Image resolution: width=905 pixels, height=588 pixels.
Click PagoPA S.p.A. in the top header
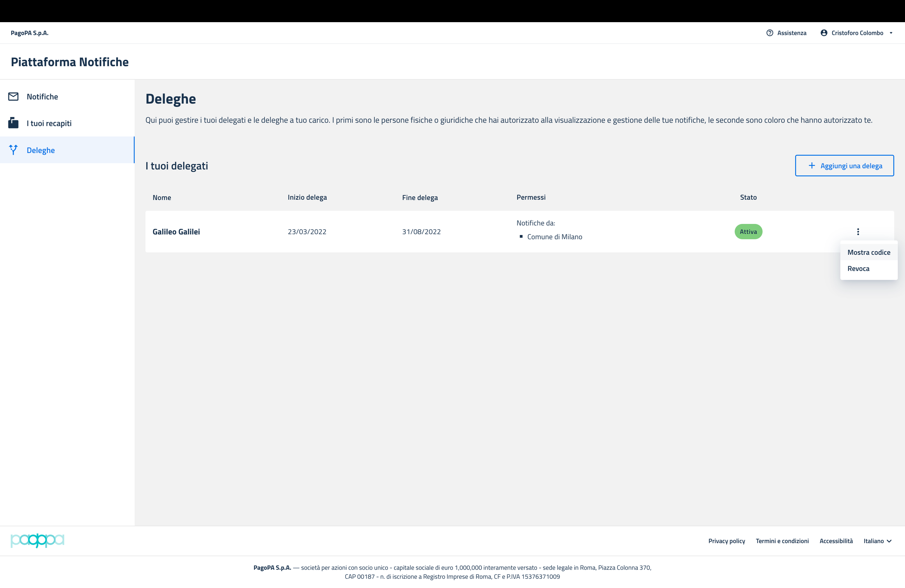click(30, 33)
